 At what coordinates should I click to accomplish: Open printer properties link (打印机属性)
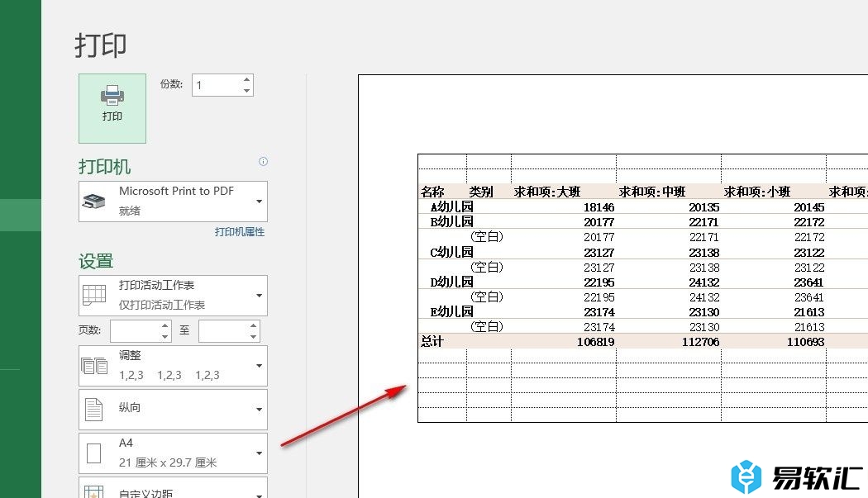click(239, 232)
